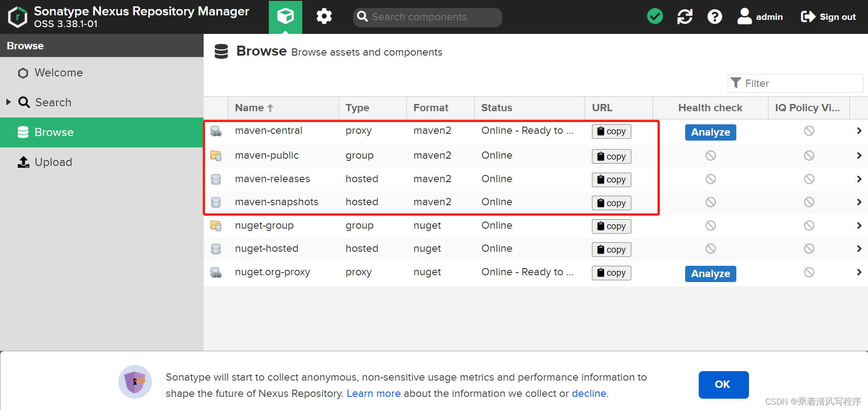Copy the maven-releases URL
The height and width of the screenshot is (410, 868).
[611, 180]
